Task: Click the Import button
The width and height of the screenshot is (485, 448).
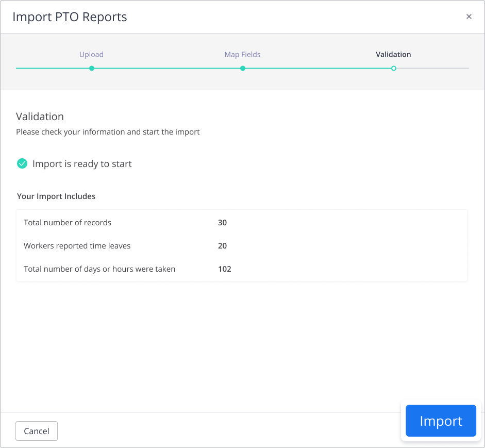Action: pyautogui.click(x=441, y=421)
